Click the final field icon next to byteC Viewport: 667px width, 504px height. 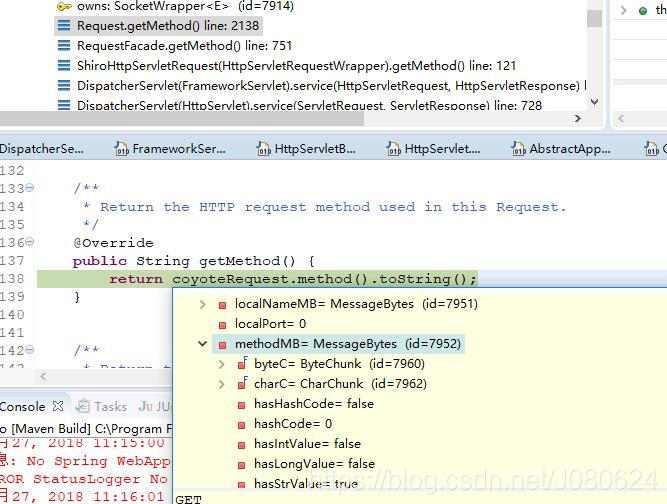click(x=242, y=364)
